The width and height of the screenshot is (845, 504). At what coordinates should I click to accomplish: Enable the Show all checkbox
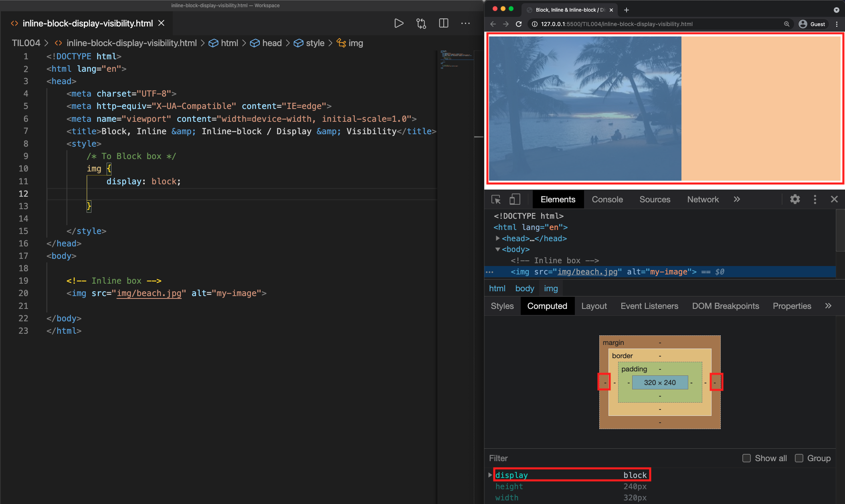(x=746, y=458)
